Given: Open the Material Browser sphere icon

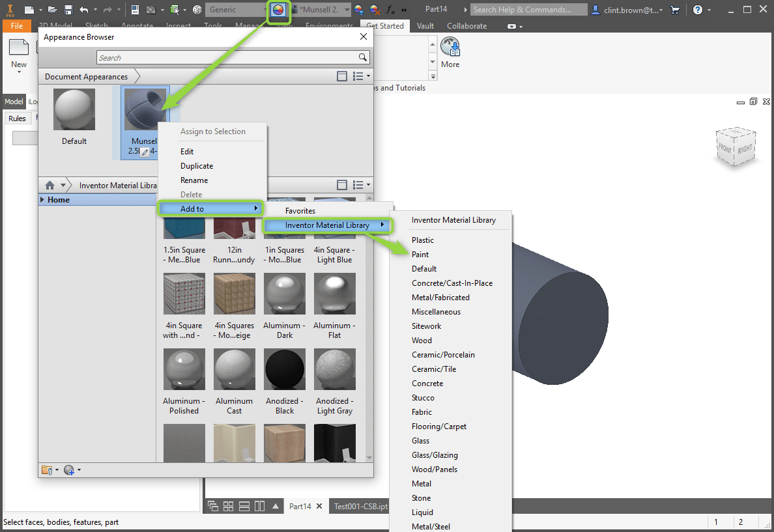Looking at the screenshot, I should (x=197, y=9).
